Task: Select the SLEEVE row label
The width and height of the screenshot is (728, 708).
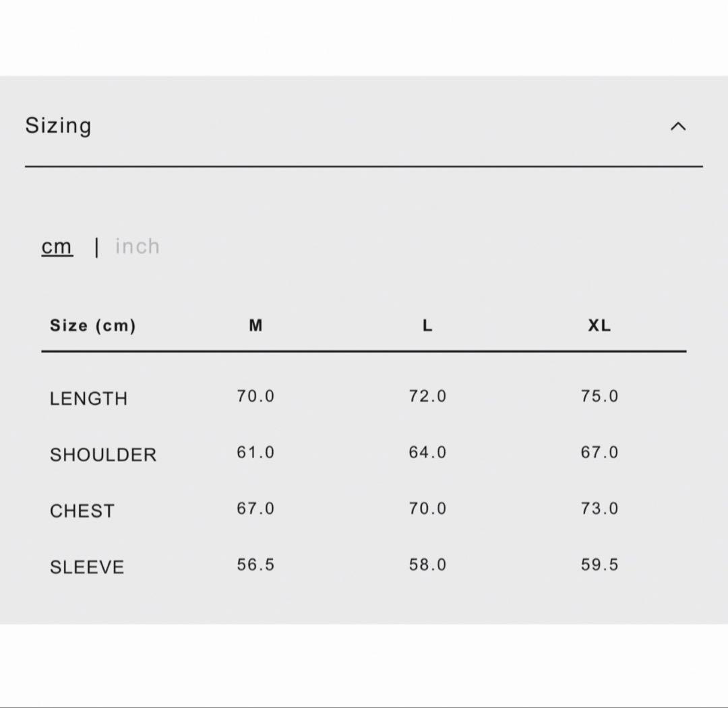Action: [87, 567]
